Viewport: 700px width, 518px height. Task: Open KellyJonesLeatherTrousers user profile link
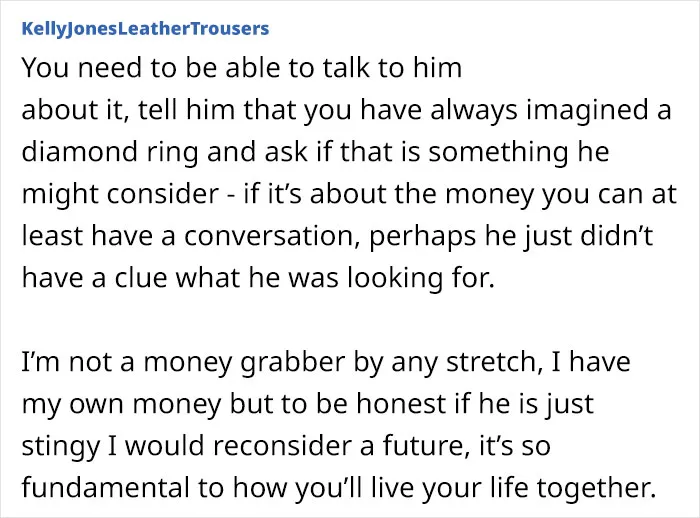[x=146, y=29]
